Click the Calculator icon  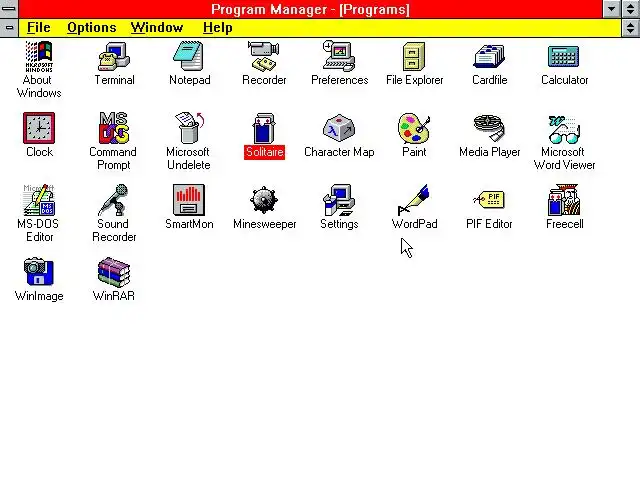564,57
